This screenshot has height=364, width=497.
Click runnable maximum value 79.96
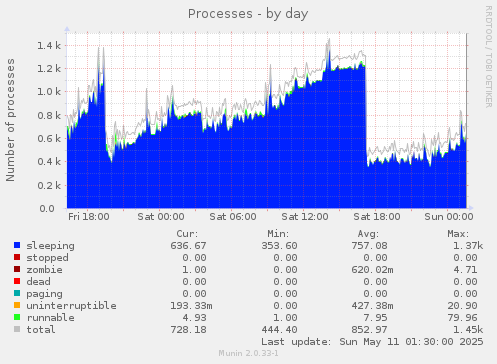[x=462, y=318]
